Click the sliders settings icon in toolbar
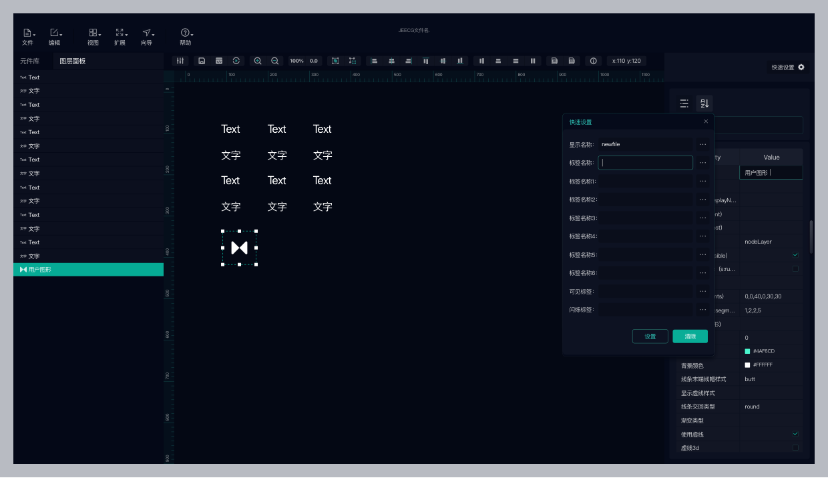Screen dimensions: 828x504 180,61
